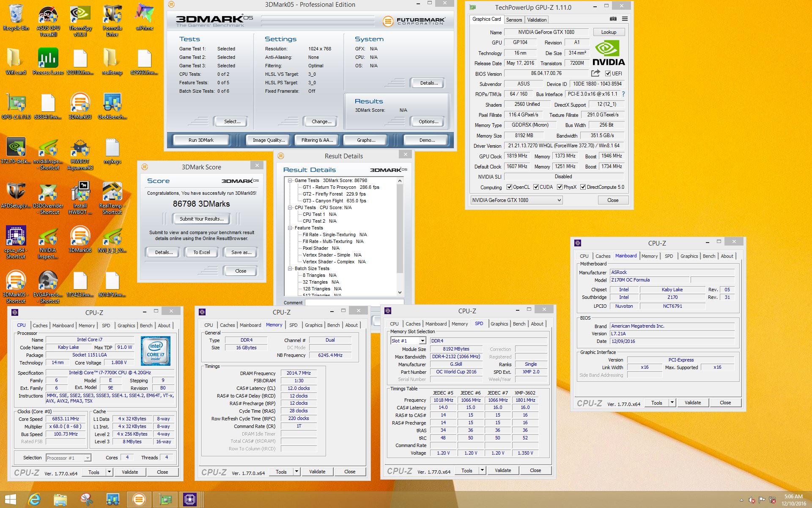This screenshot has height=508, width=812.
Task: Open the realtemp folder on desktop
Action: (112, 62)
